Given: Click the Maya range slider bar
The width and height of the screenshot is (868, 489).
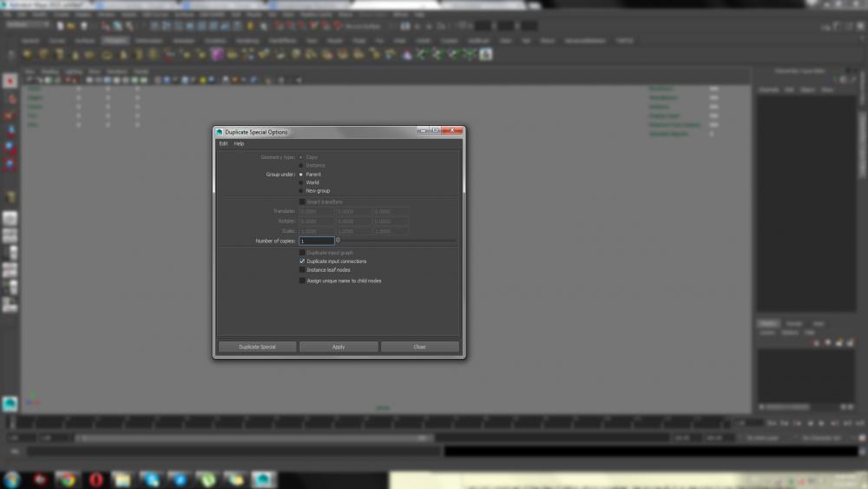Looking at the screenshot, I should point(253,438).
